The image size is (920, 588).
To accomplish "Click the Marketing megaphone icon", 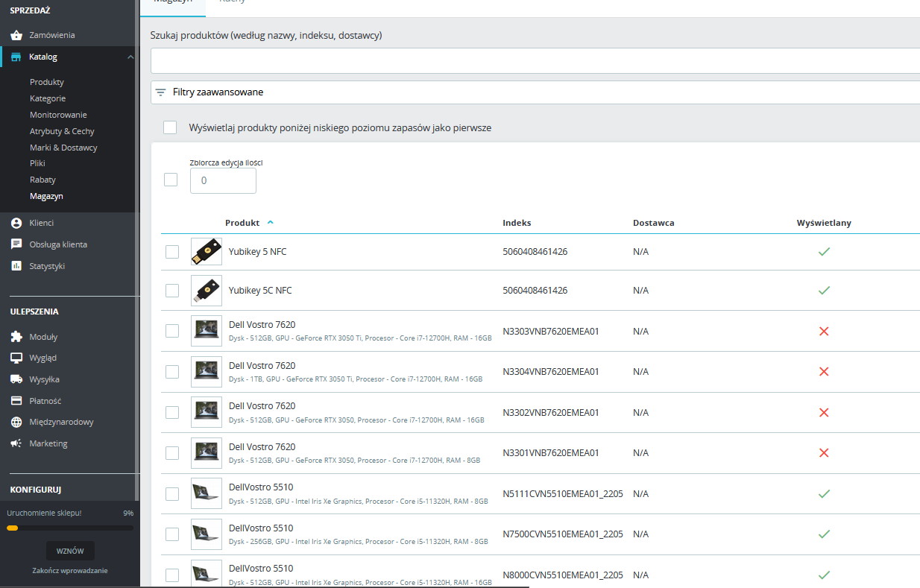I will point(16,443).
